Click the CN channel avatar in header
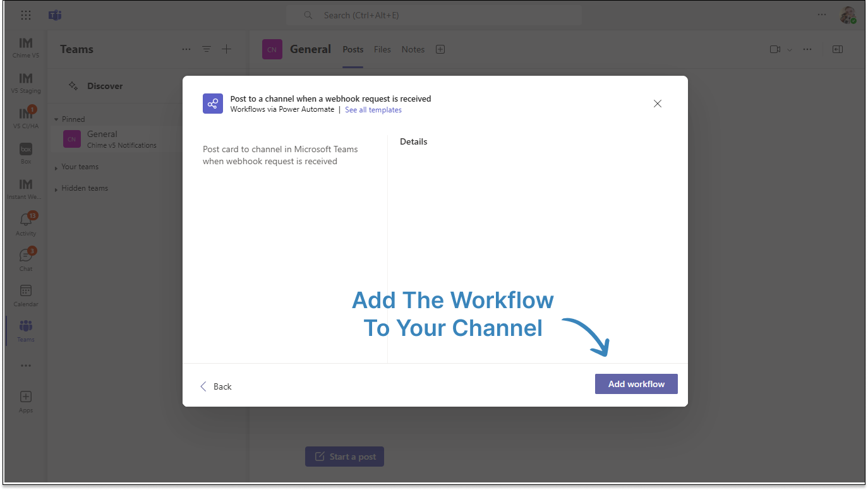Screen dimensions: 868x490 pos(272,49)
